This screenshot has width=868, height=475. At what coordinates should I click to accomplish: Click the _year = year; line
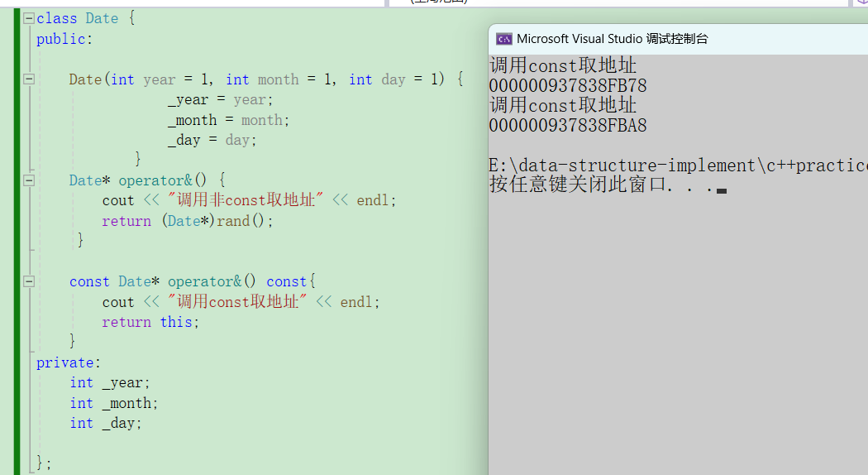221,100
